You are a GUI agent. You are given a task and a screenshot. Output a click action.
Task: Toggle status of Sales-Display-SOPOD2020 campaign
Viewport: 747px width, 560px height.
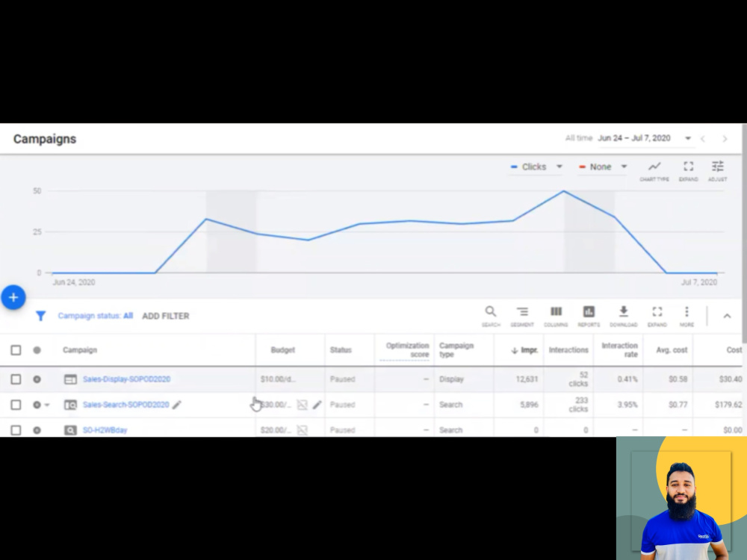click(x=37, y=379)
